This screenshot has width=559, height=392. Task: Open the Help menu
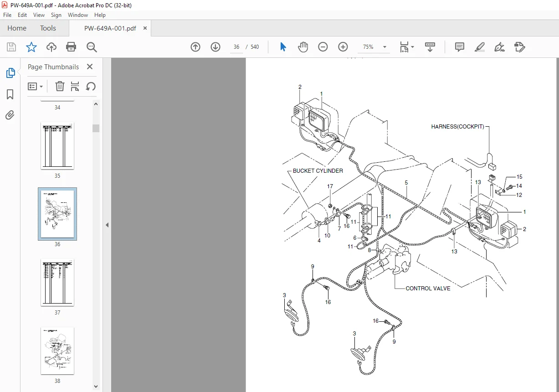(x=100, y=15)
